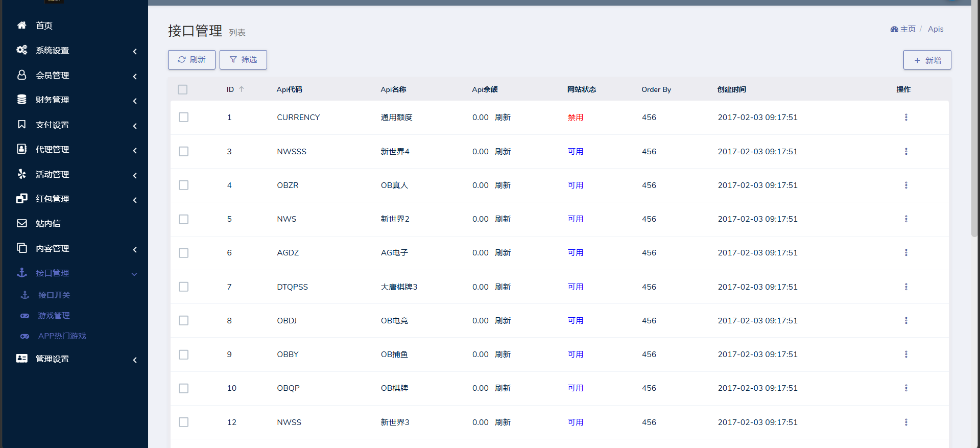Expand the 财务管理 chevron
This screenshot has width=980, height=448.
pos(135,101)
